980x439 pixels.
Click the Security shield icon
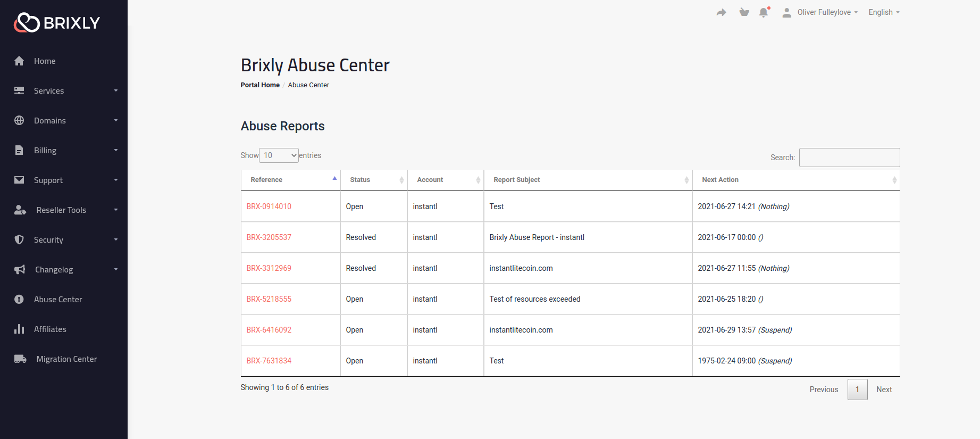tap(19, 239)
